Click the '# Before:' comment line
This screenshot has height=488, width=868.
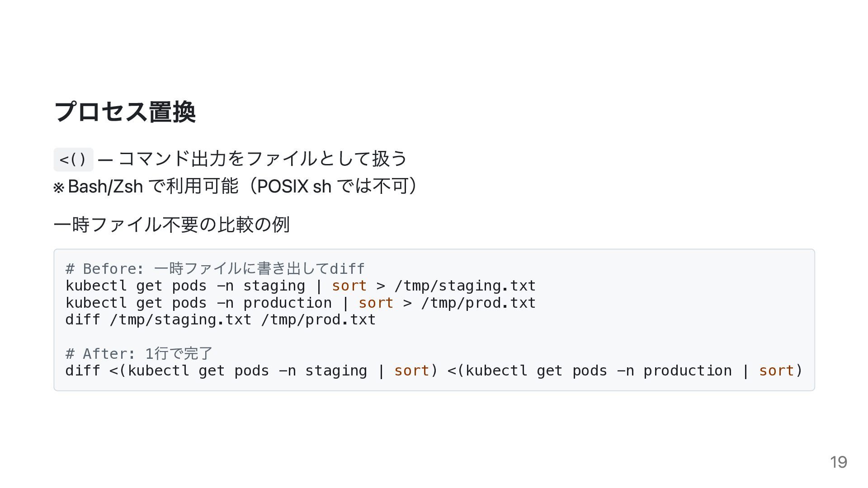pos(215,269)
